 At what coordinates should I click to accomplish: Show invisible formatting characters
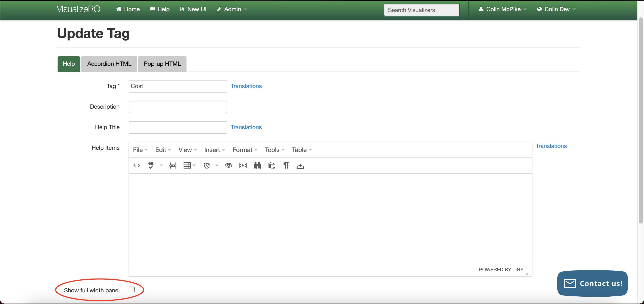[x=286, y=165]
